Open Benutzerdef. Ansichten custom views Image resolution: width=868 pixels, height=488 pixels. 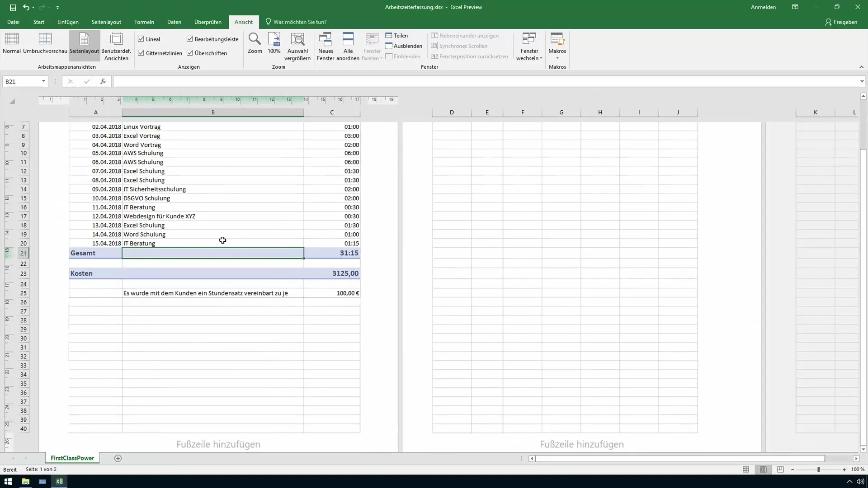pos(116,46)
